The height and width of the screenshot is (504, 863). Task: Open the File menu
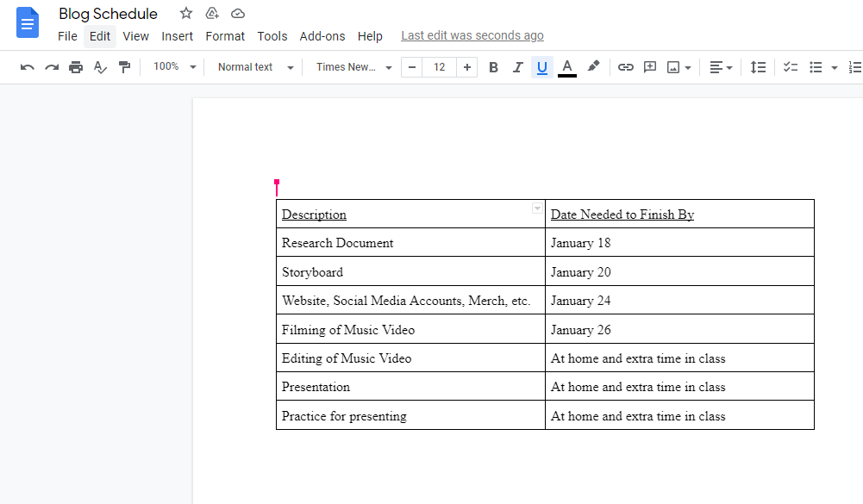tap(68, 36)
